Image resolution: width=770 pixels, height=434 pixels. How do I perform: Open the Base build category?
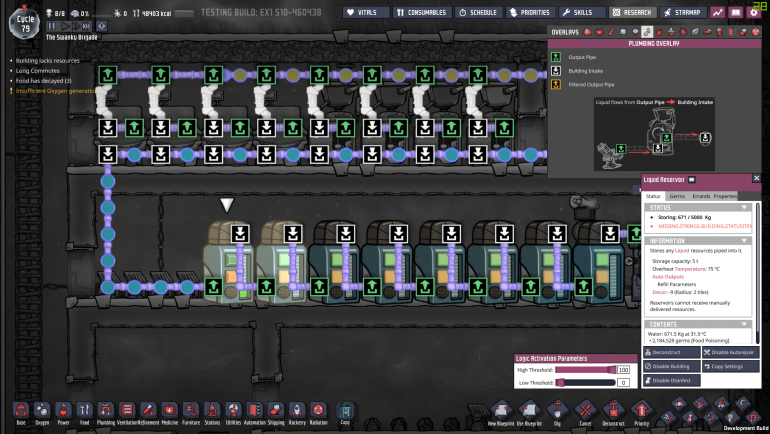pos(21,413)
